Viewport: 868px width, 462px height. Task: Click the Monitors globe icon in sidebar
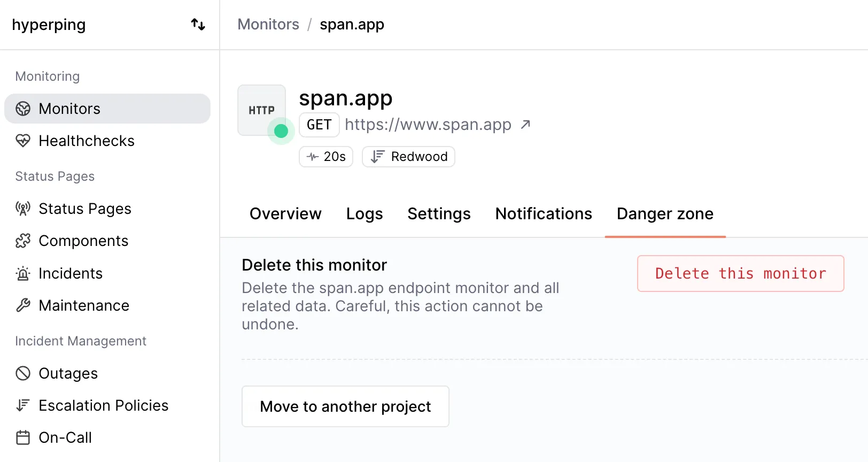coord(23,109)
